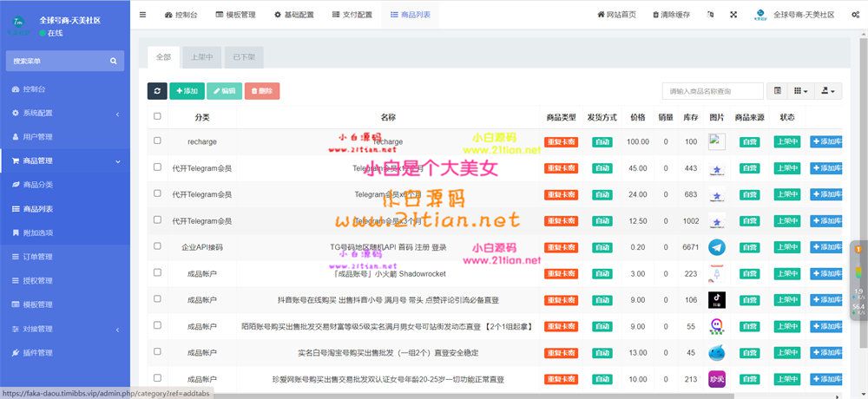
Task: Click the refresh button above the table
Action: click(x=157, y=91)
